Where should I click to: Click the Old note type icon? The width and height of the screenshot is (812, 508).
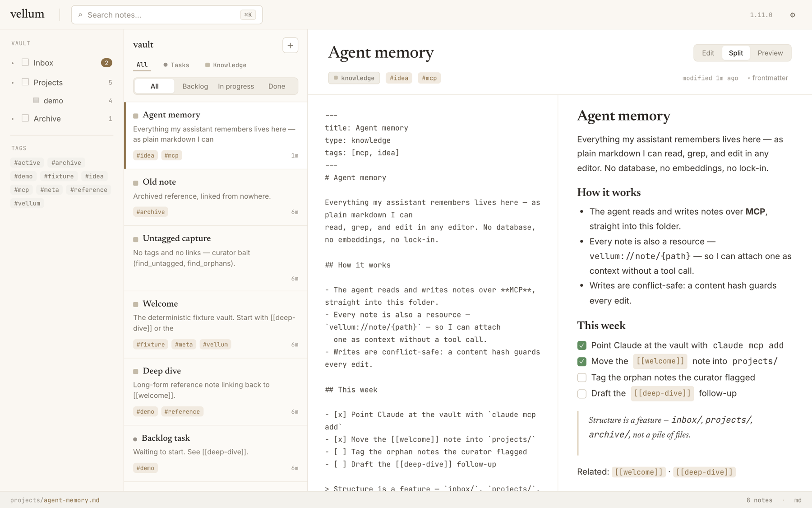136,183
